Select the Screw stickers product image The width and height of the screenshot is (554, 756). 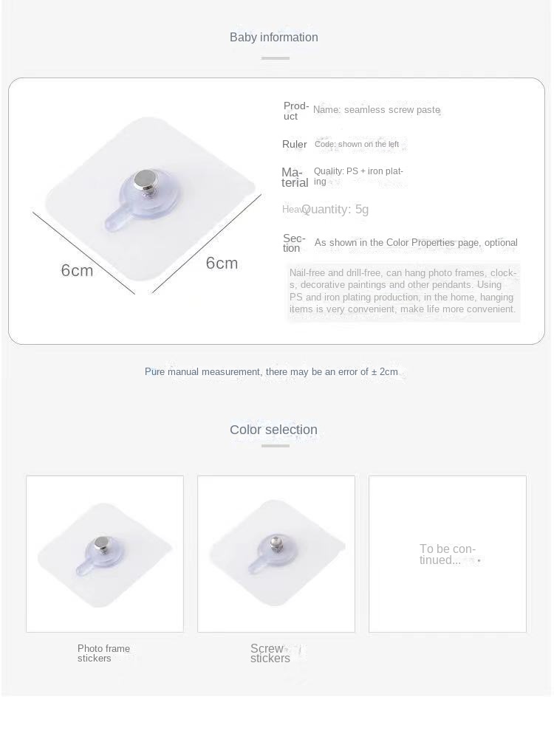pyautogui.click(x=276, y=554)
